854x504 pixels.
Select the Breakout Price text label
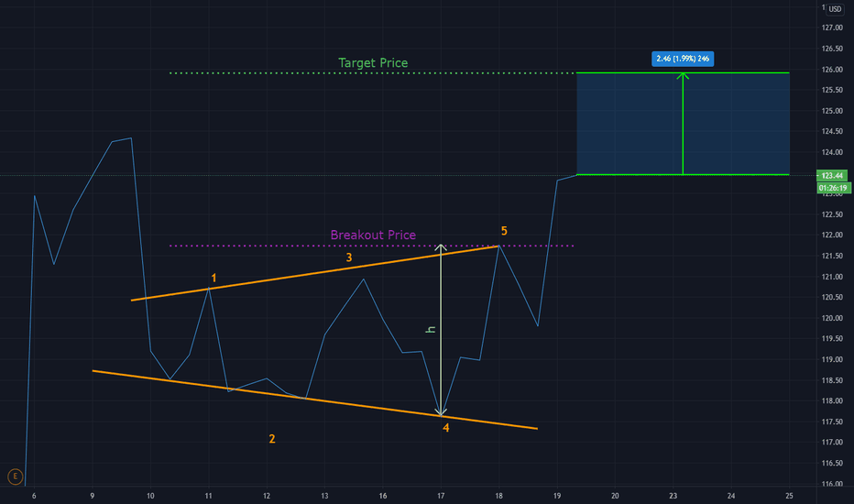coord(373,235)
